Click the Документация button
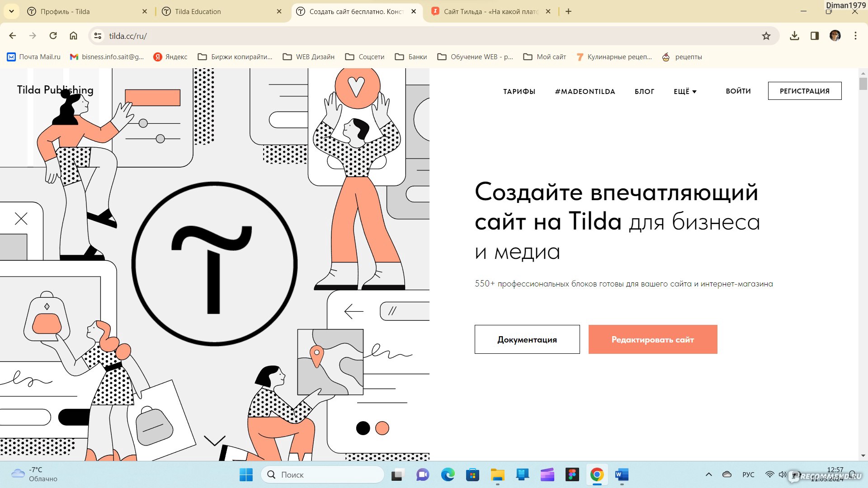 [527, 339]
